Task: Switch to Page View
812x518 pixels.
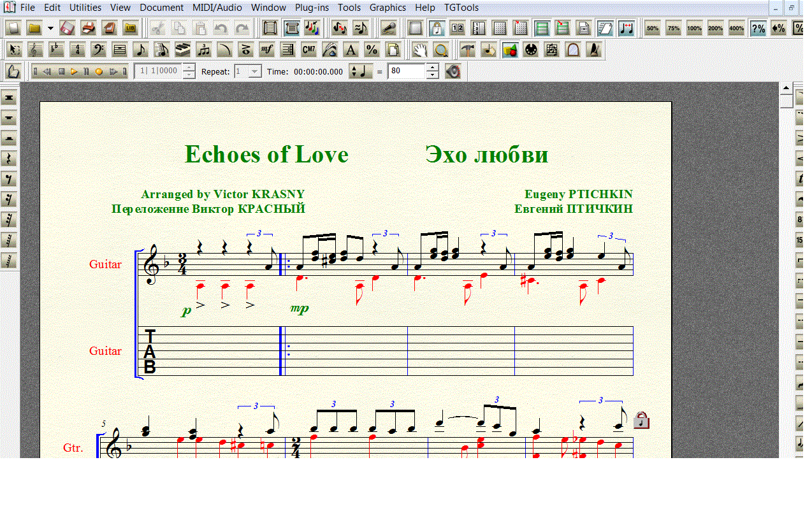Action: pyautogui.click(x=291, y=28)
